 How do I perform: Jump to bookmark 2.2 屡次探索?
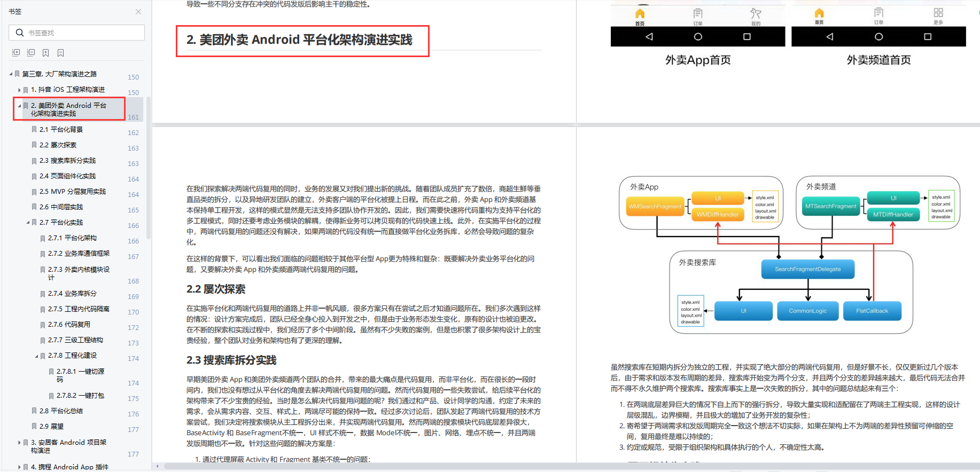coord(58,145)
